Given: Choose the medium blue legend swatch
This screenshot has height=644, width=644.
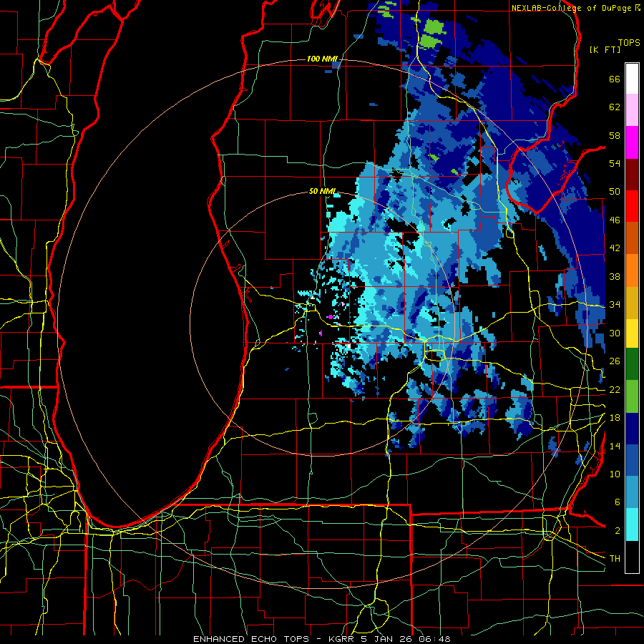Looking at the screenshot, I should tap(632, 461).
